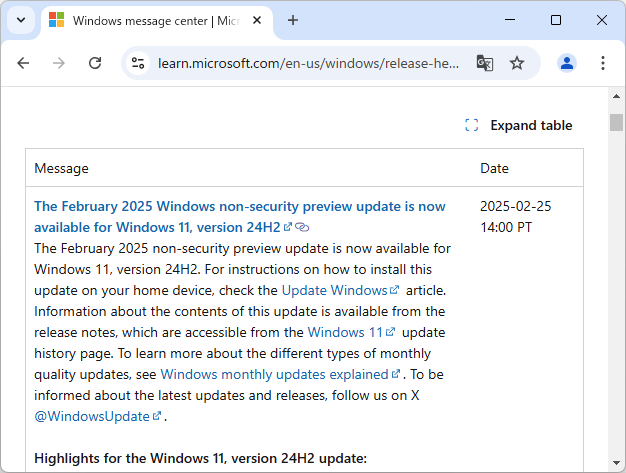Image resolution: width=626 pixels, height=473 pixels.
Task: Click the address bar URL field
Action: coord(308,63)
